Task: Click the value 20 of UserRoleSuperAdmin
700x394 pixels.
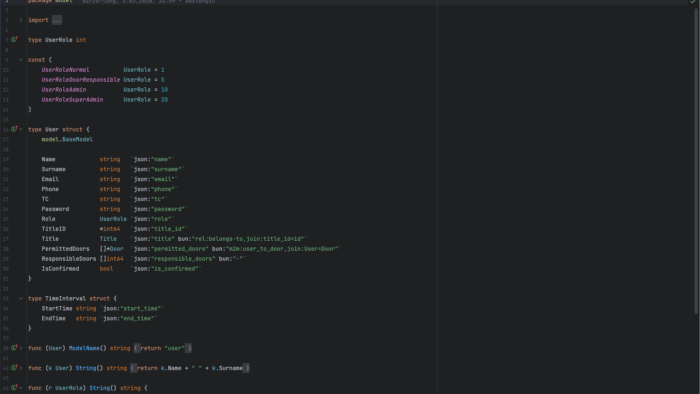Action: tap(164, 100)
